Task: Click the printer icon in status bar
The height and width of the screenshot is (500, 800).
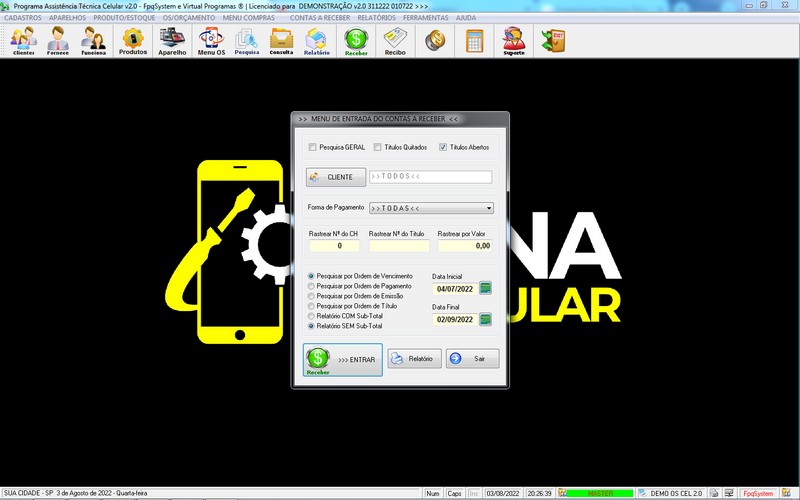Action: point(714,493)
